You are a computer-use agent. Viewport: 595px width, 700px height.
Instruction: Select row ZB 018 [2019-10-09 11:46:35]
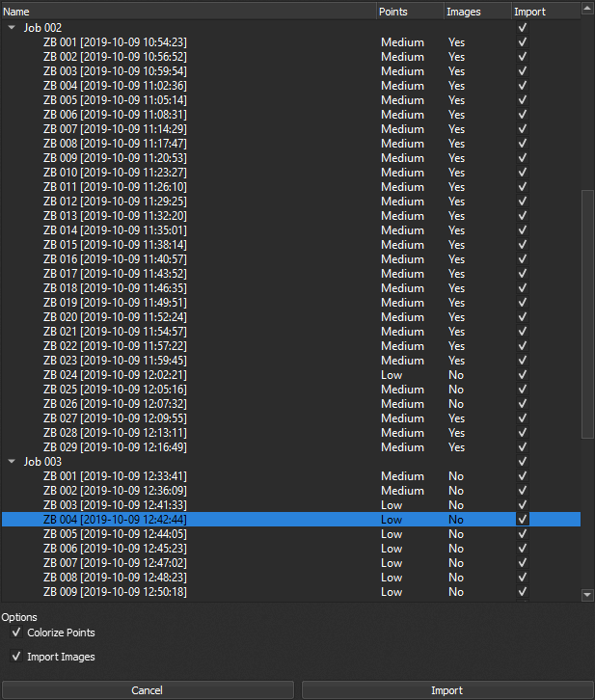291,288
